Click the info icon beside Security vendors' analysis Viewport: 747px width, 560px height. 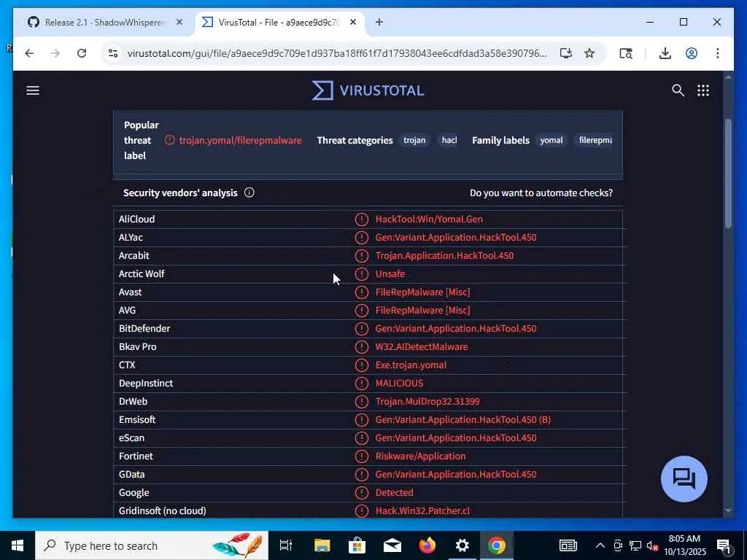coord(249,192)
